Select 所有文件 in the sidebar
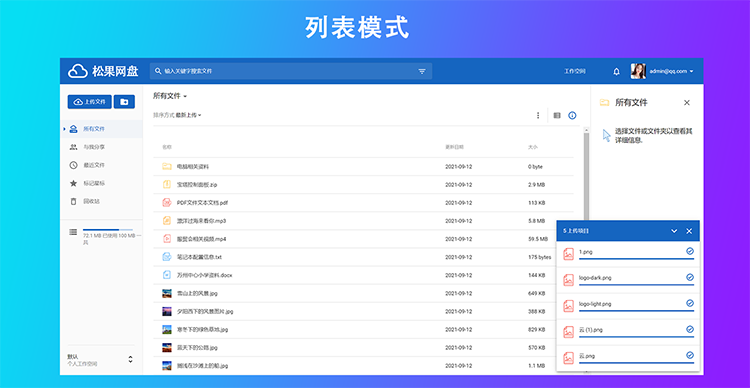750x388 pixels. pyautogui.click(x=101, y=129)
